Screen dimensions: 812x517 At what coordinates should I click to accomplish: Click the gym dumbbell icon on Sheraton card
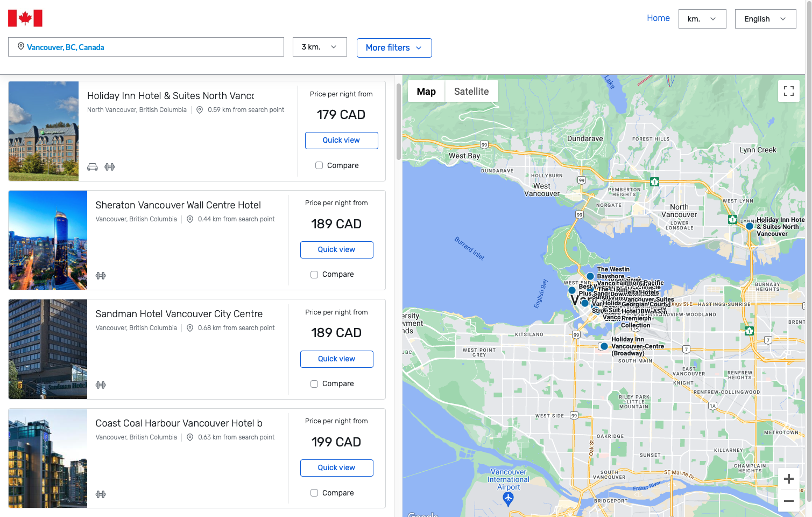click(101, 275)
